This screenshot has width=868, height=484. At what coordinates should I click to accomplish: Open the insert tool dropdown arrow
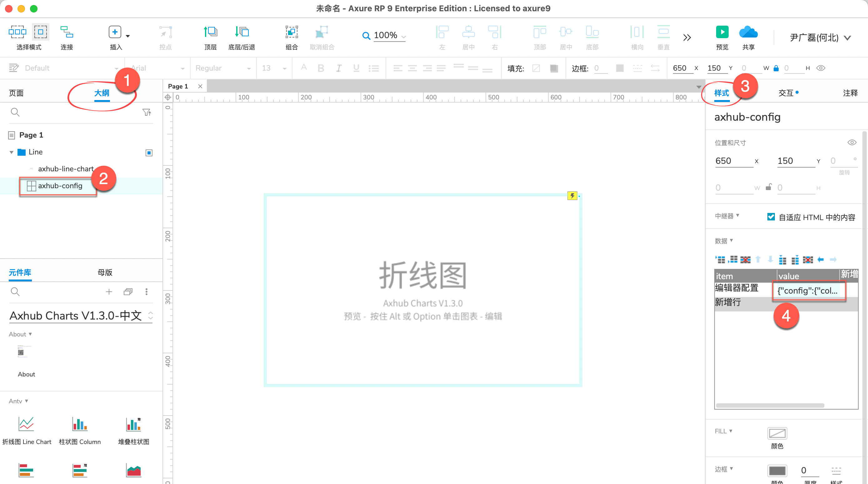128,36
